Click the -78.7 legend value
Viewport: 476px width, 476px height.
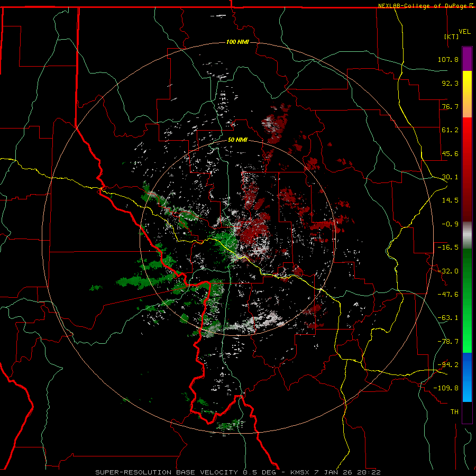point(448,342)
